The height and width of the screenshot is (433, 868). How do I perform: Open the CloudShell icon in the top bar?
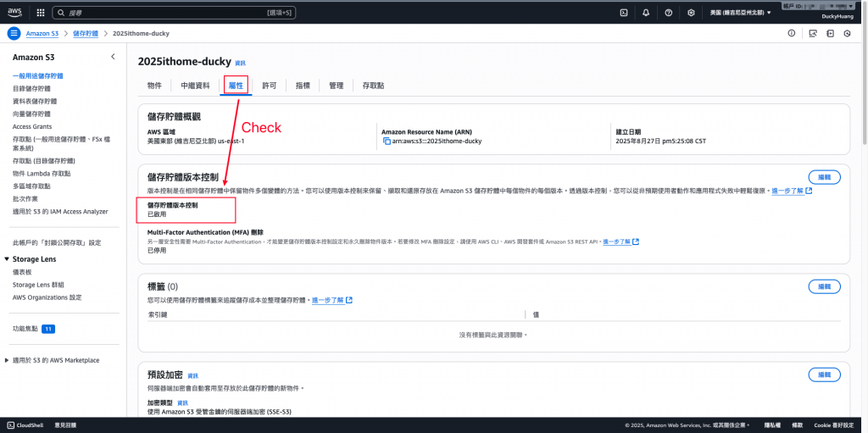624,12
